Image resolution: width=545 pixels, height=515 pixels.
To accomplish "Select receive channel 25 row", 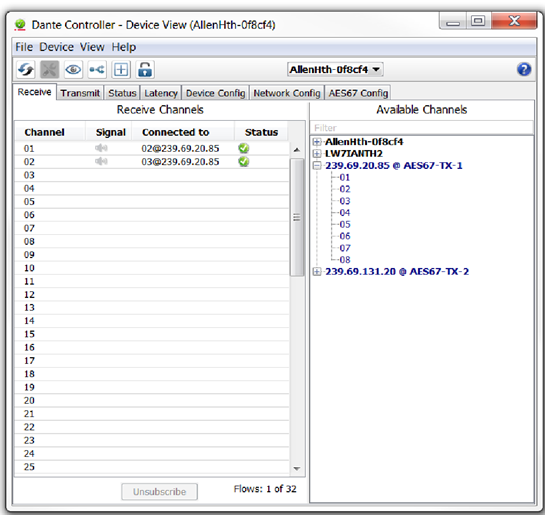I will point(152,467).
